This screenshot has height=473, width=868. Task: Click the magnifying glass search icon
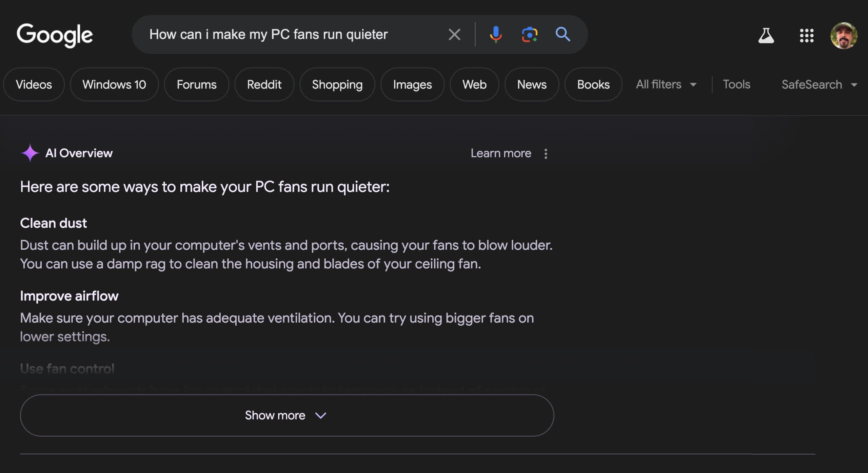[563, 34]
